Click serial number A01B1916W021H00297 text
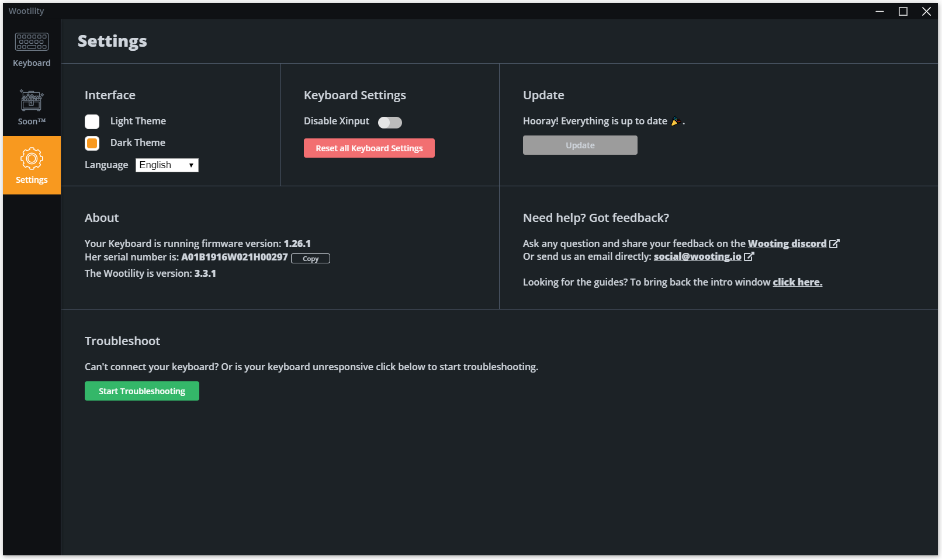This screenshot has width=942, height=560. tap(234, 257)
